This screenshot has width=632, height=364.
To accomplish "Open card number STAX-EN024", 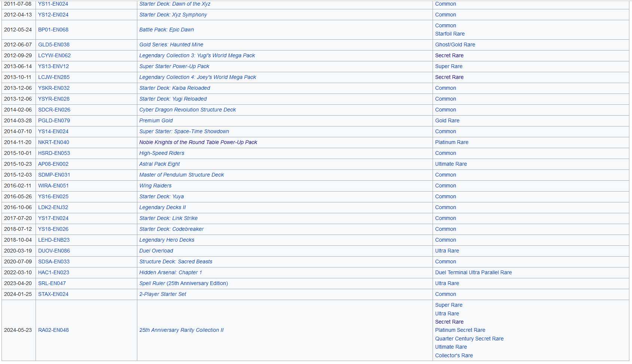I will (x=53, y=294).
